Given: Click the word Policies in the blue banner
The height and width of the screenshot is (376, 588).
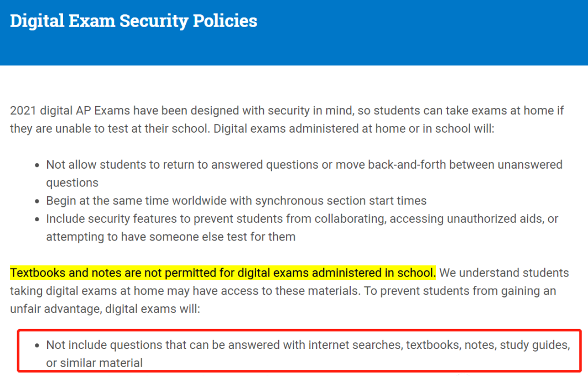Looking at the screenshot, I should tap(225, 21).
